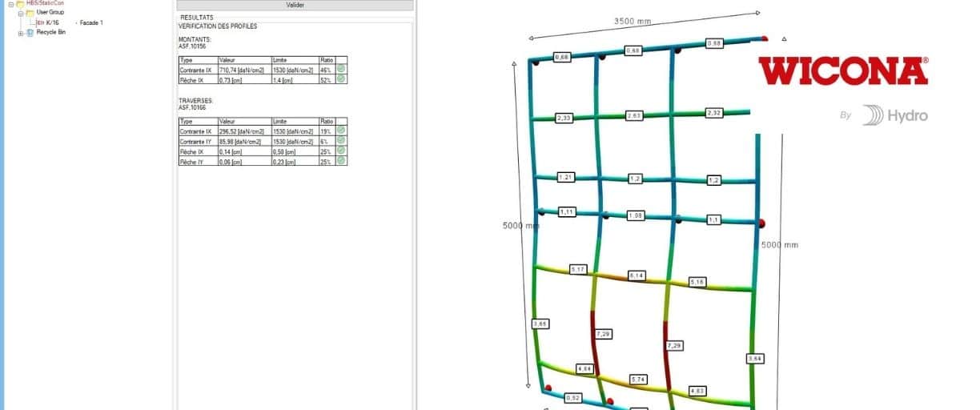Click the 3,65 value label on model
980x410 pixels.
coord(540,324)
